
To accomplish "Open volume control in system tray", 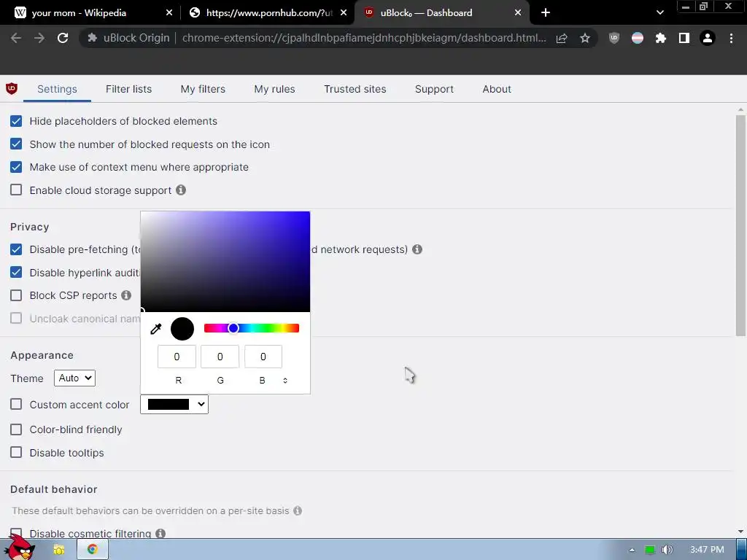I will [667, 550].
